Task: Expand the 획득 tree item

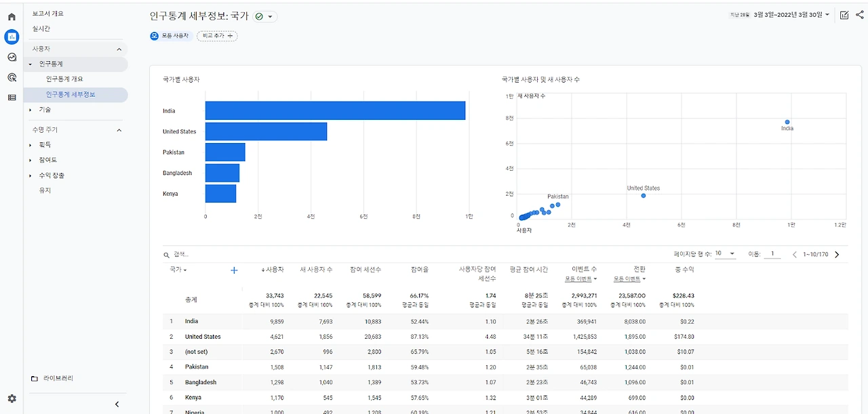Action: coord(30,145)
